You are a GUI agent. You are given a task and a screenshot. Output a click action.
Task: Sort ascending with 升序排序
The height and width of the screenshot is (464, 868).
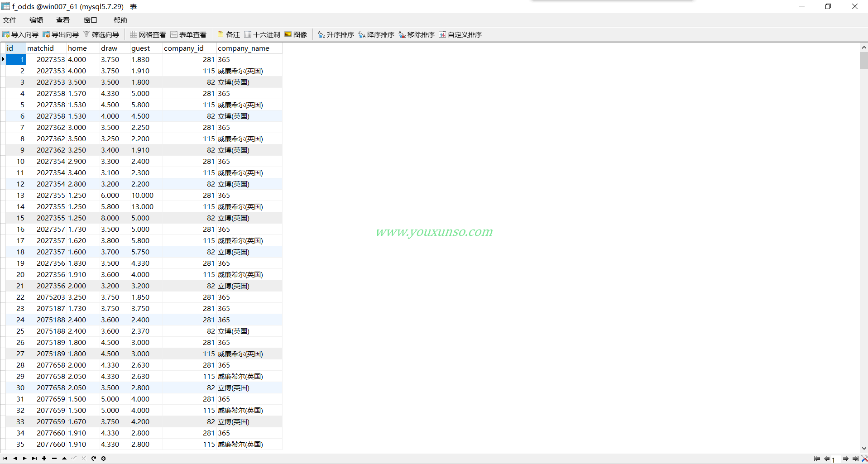[x=336, y=34]
